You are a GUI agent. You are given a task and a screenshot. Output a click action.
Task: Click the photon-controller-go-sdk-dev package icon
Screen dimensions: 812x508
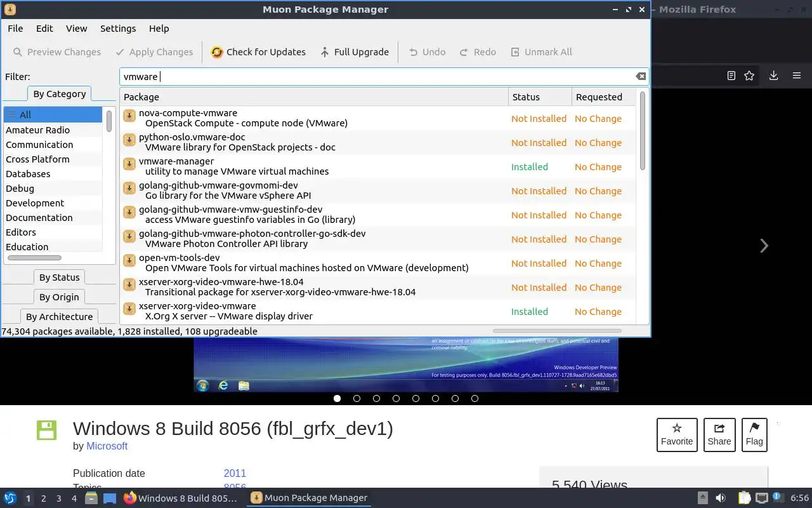click(x=129, y=236)
